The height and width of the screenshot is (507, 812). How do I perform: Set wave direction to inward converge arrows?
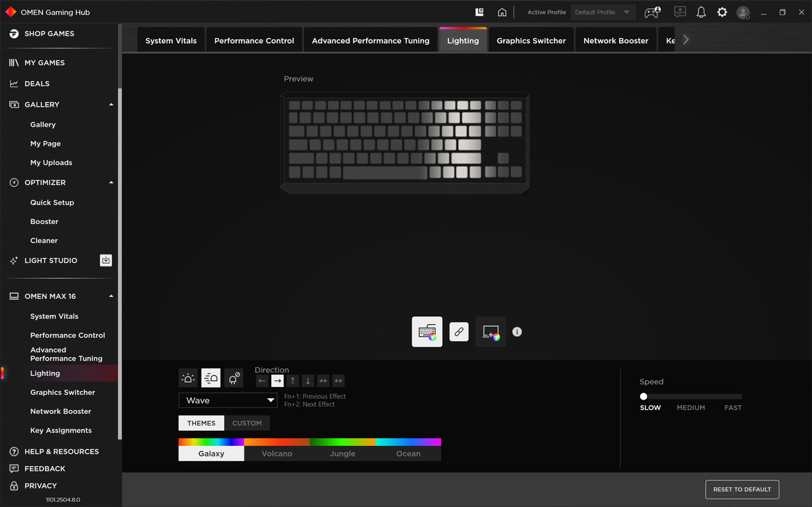coord(323,381)
